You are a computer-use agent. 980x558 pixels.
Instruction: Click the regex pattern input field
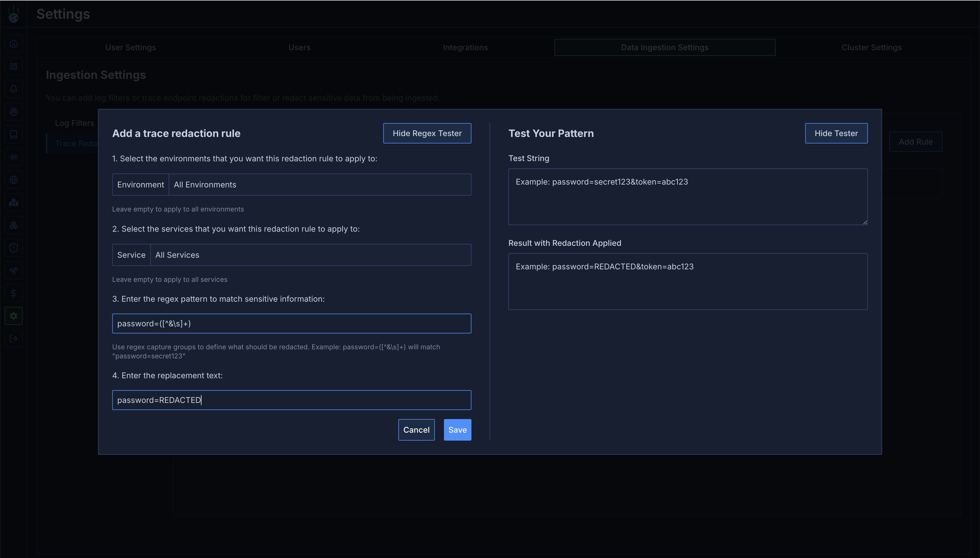[x=291, y=324]
